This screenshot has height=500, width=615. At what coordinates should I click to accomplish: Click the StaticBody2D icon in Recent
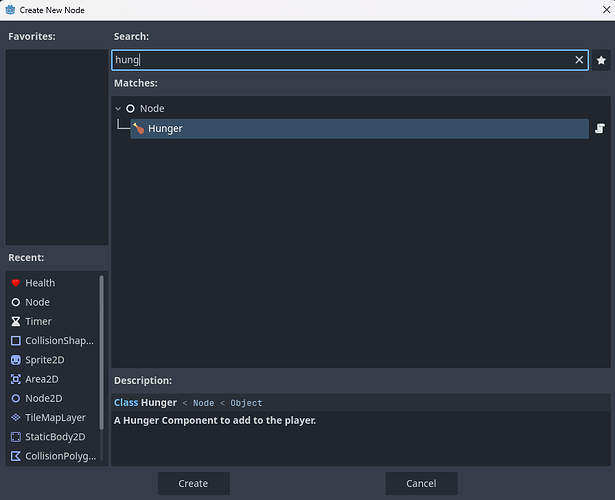pos(16,437)
